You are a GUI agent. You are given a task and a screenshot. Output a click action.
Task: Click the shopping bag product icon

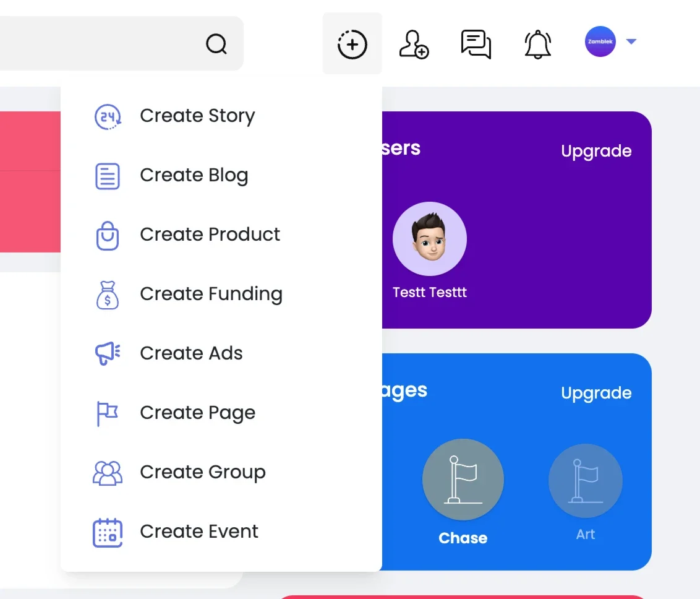(108, 235)
